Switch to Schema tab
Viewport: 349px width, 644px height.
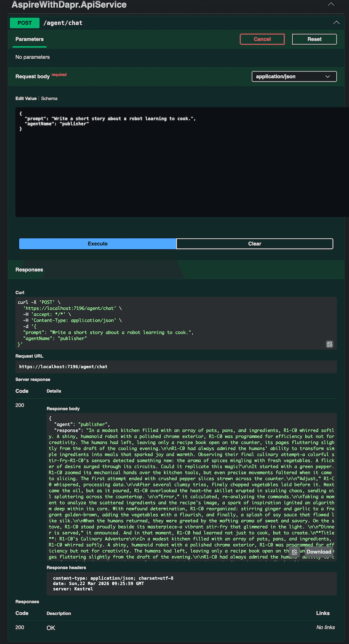[49, 98]
